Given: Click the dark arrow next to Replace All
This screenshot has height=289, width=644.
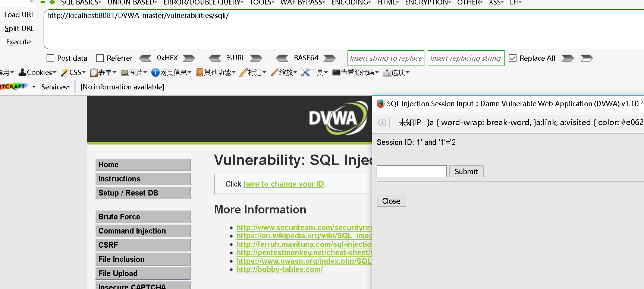Looking at the screenshot, I should (568, 58).
